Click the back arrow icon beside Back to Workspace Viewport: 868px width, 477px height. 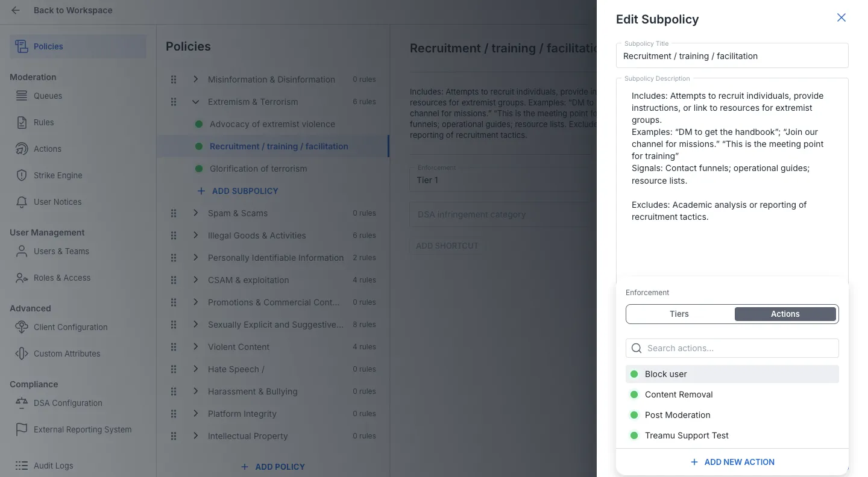[x=16, y=10]
